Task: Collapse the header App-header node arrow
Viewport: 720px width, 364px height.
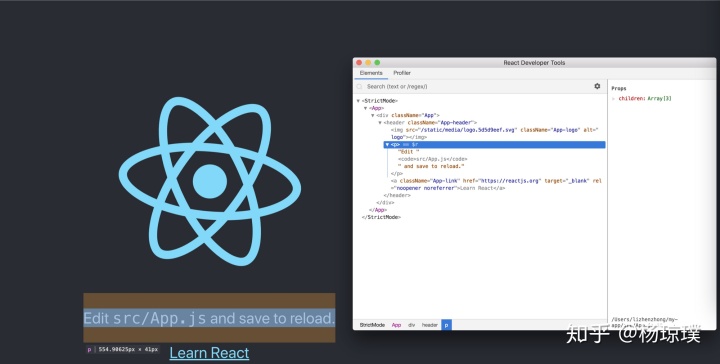Action: coord(380,123)
